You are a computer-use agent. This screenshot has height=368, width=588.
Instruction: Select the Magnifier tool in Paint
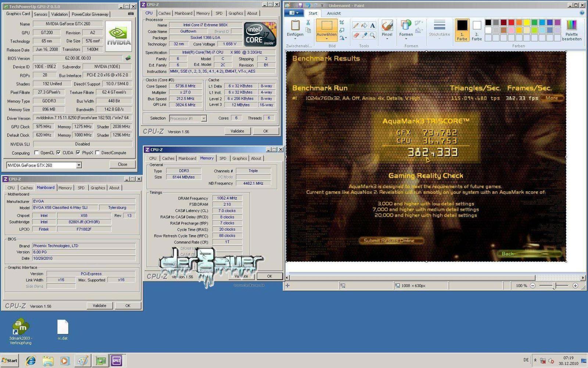click(x=372, y=35)
